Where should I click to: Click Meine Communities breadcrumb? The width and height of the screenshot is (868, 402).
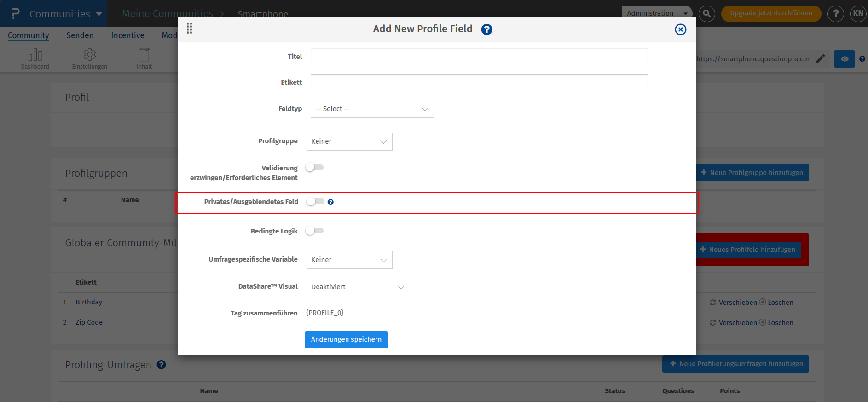click(x=168, y=14)
